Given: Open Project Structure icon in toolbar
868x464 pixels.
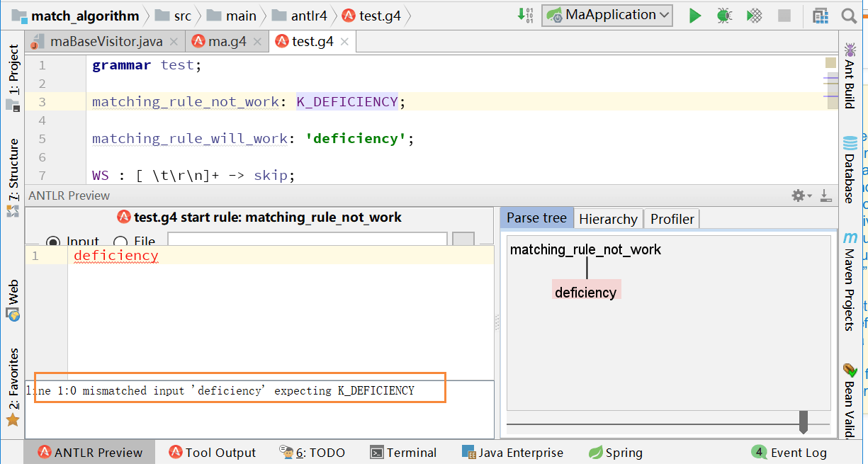Looking at the screenshot, I should coord(820,16).
